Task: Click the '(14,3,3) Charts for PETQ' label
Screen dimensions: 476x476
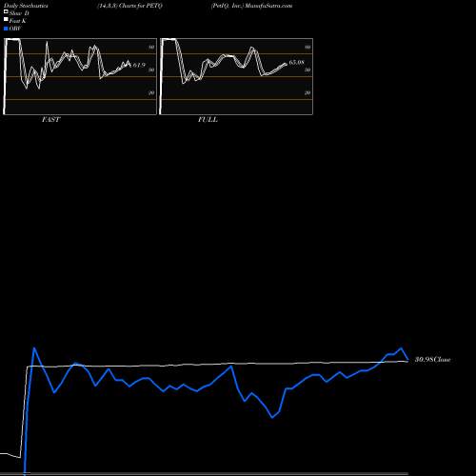Action: click(x=129, y=6)
